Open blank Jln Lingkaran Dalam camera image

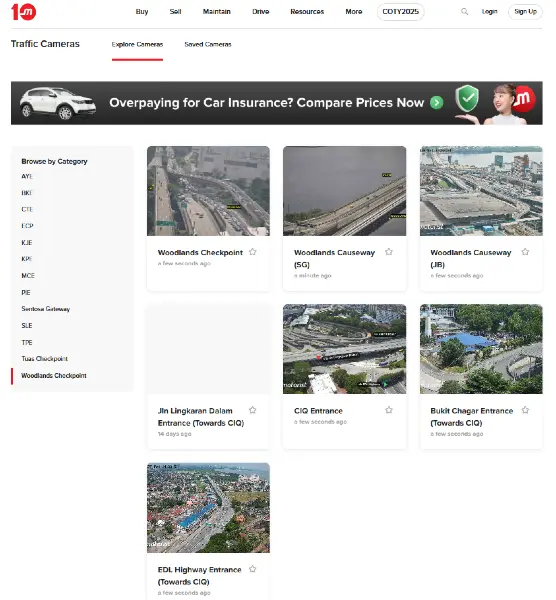click(208, 349)
